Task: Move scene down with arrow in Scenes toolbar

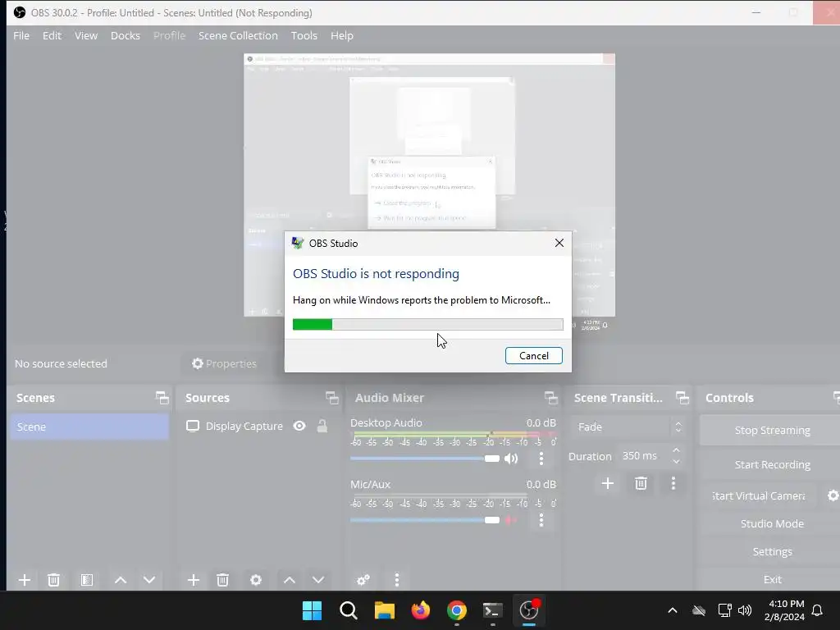Action: tap(149, 580)
